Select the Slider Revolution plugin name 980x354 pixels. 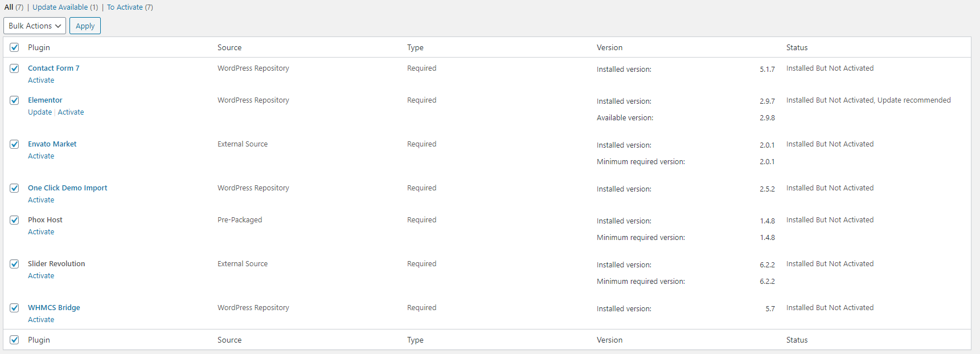[x=56, y=263]
